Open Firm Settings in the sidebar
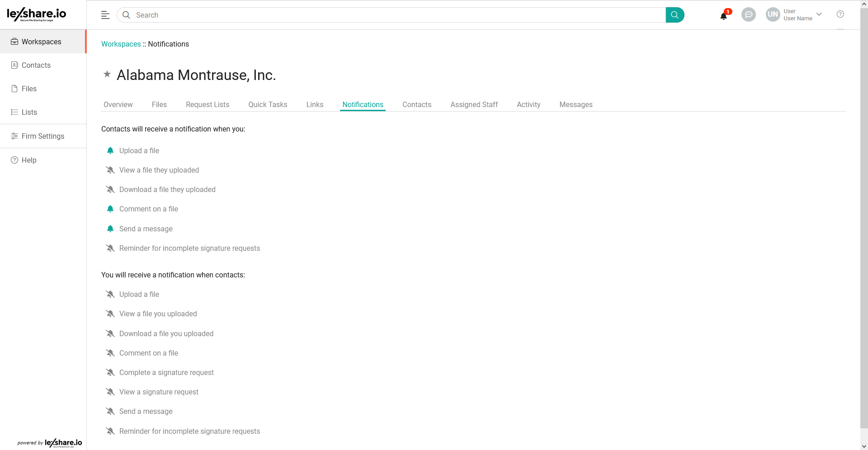The image size is (868, 450). [x=43, y=136]
